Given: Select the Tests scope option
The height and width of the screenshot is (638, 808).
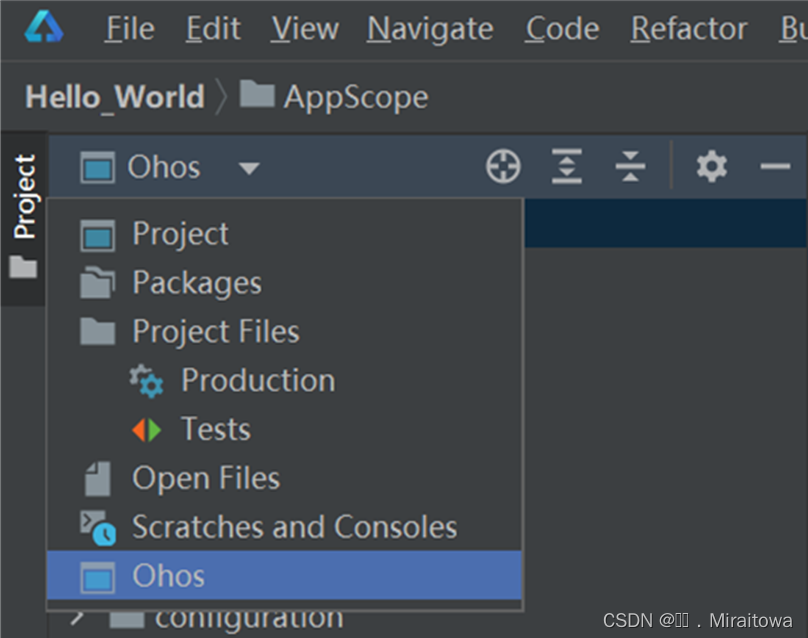Looking at the screenshot, I should pos(284,429).
